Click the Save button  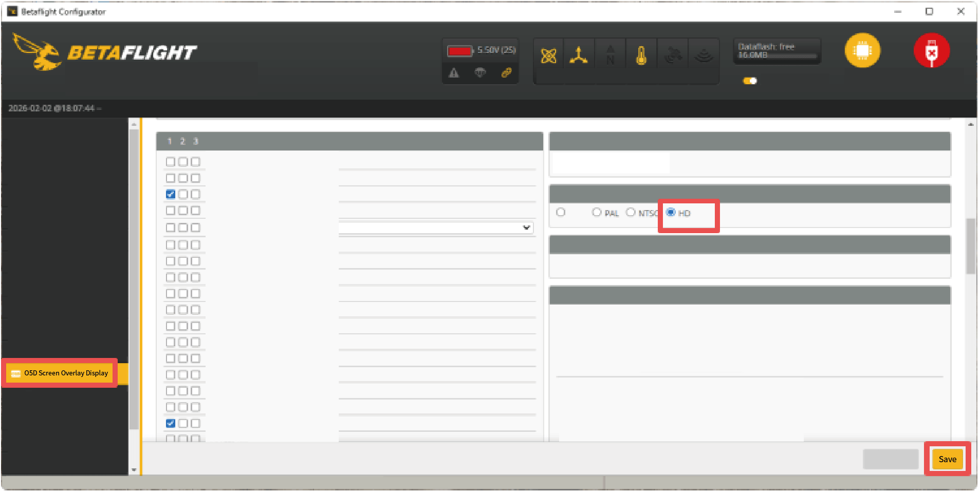click(947, 459)
